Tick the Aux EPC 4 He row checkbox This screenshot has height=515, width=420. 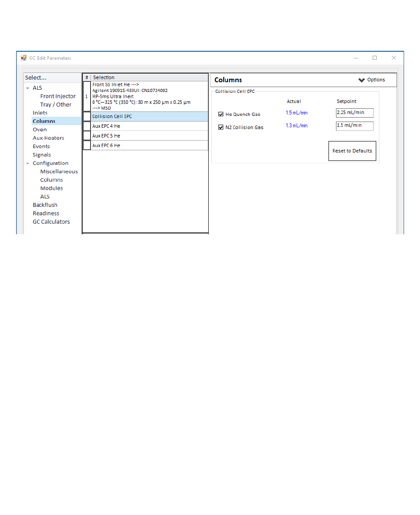coord(87,126)
